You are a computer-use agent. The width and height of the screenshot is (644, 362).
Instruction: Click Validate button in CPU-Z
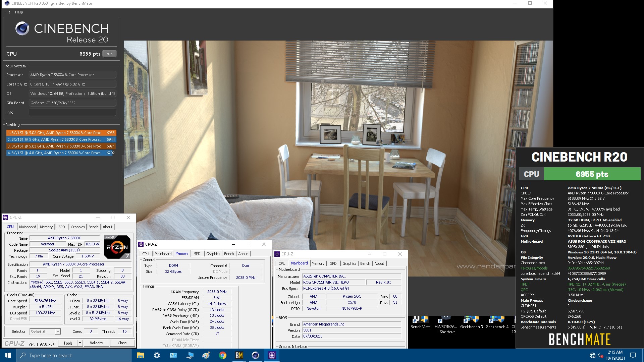(x=96, y=343)
